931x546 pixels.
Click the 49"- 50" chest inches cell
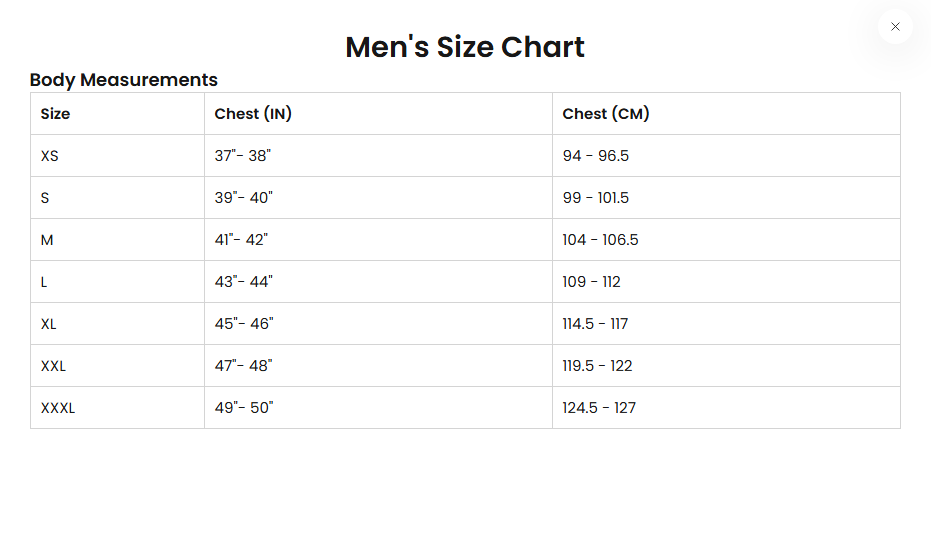[244, 408]
